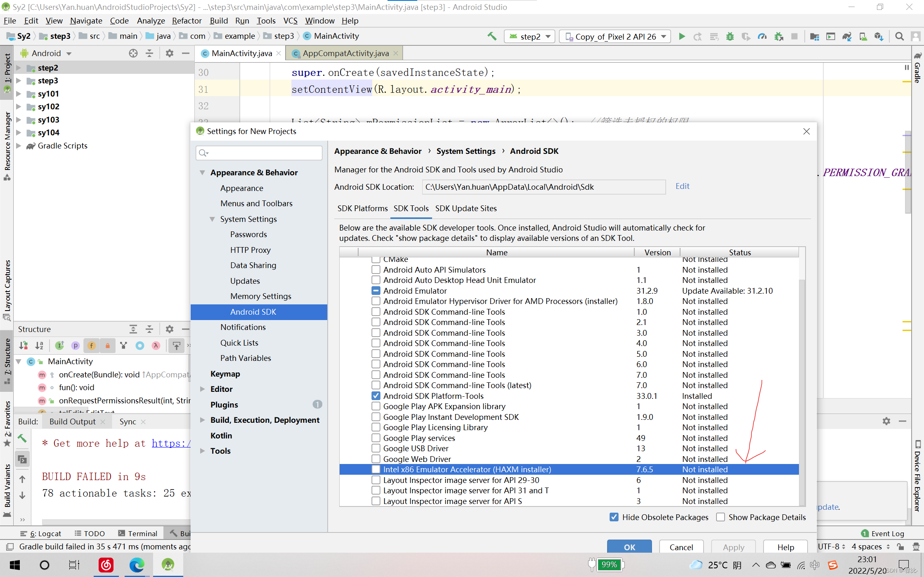
Task: Click the Sync Project with Gradle Files icon
Action: (x=847, y=36)
